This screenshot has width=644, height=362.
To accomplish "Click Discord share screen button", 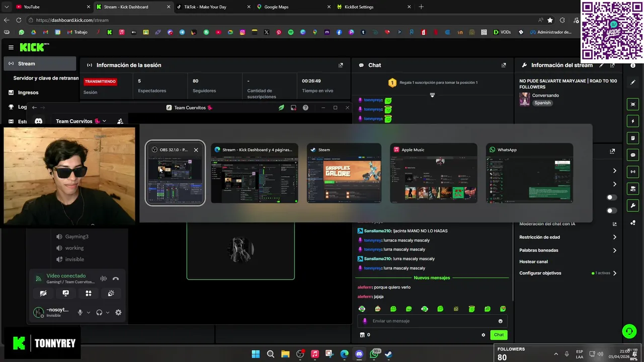I will pyautogui.click(x=65, y=294).
